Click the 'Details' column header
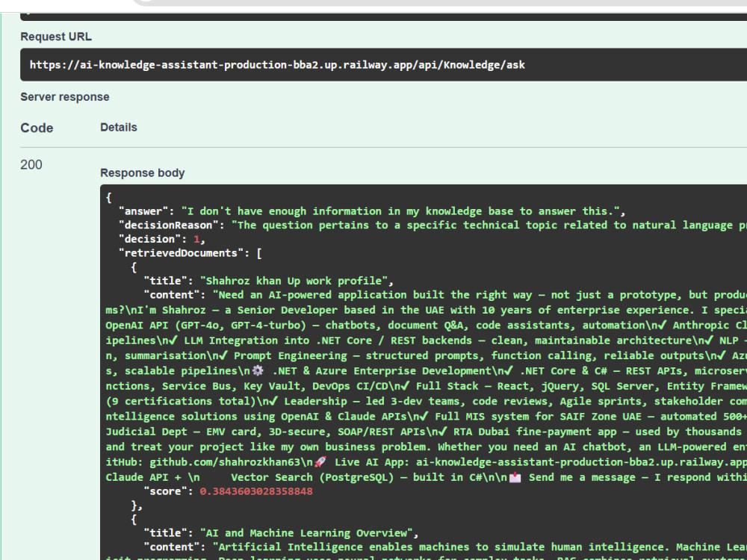 pyautogui.click(x=119, y=127)
